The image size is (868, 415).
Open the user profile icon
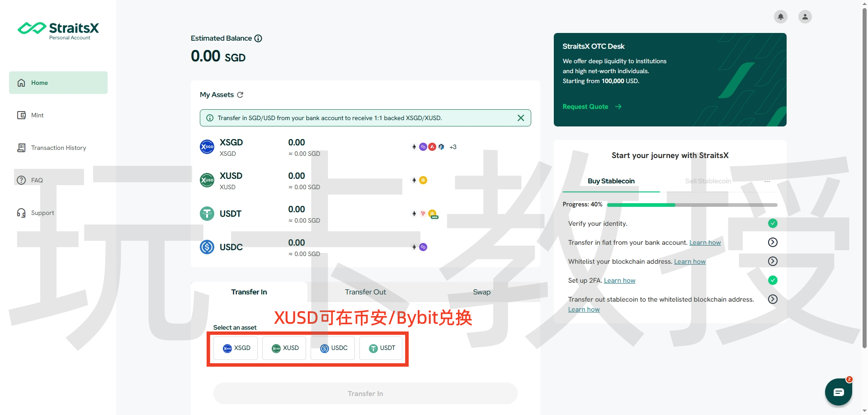point(805,17)
